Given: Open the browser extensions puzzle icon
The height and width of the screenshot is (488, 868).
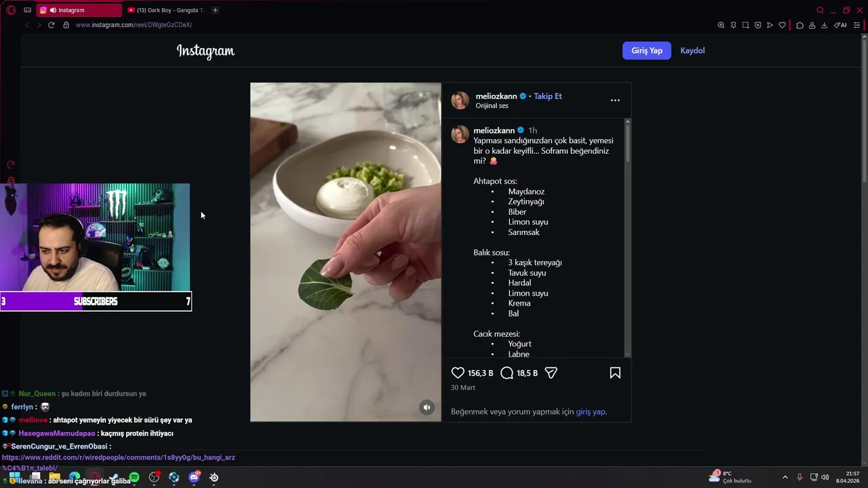Looking at the screenshot, I should click(800, 25).
